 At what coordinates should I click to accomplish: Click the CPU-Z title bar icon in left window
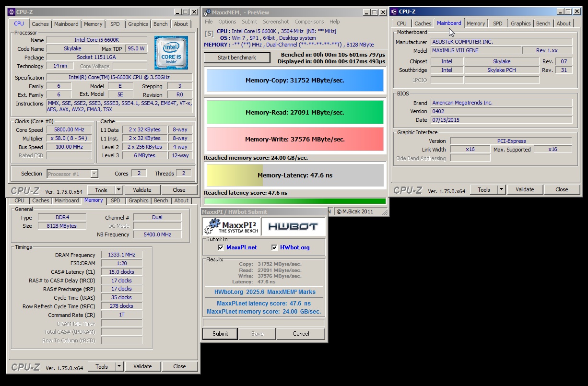coord(12,12)
